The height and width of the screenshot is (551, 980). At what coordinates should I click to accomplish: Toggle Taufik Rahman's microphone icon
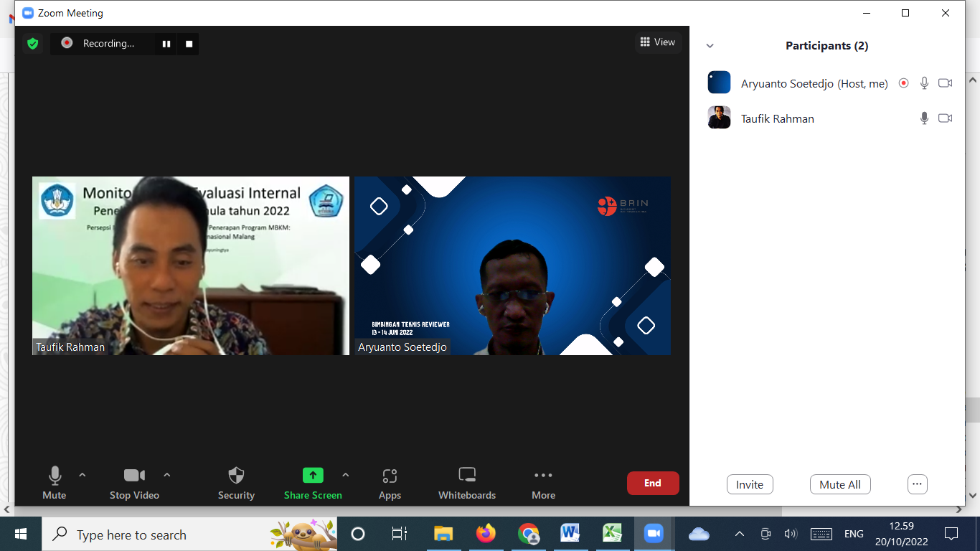[x=924, y=118]
